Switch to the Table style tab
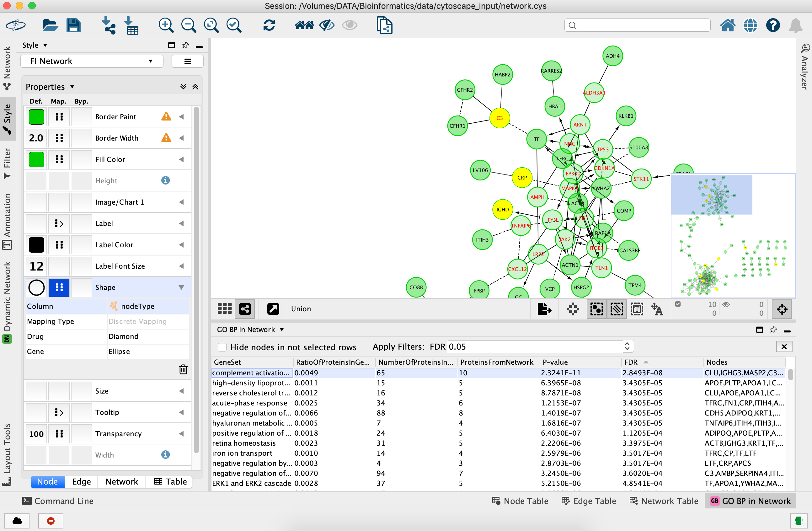 point(170,481)
